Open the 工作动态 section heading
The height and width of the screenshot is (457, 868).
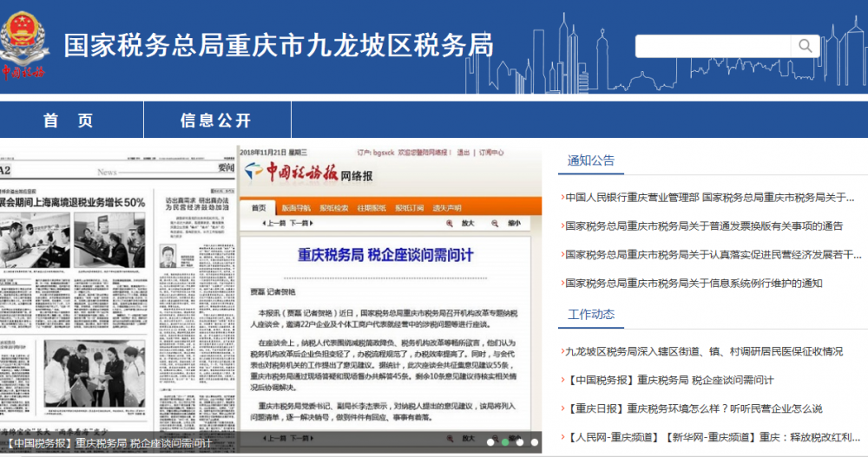590,314
